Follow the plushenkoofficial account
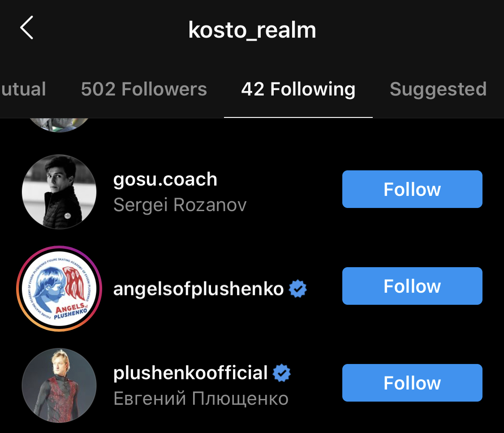 (x=412, y=383)
